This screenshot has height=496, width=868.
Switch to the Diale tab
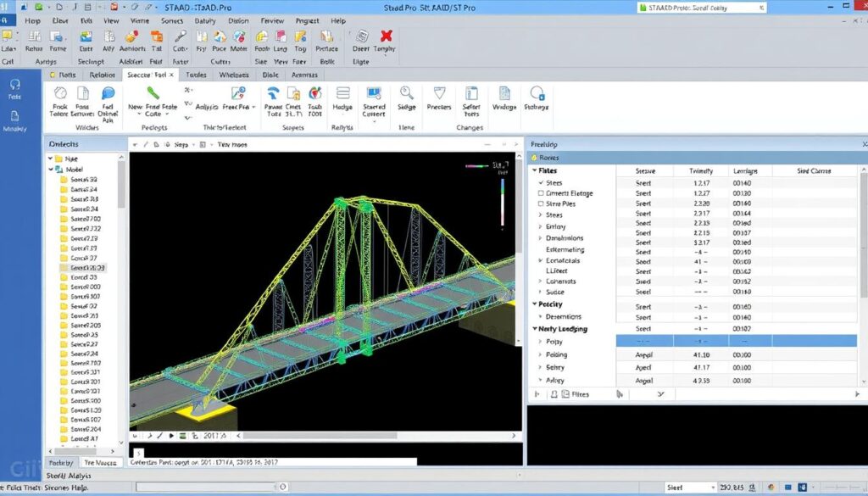pos(270,75)
